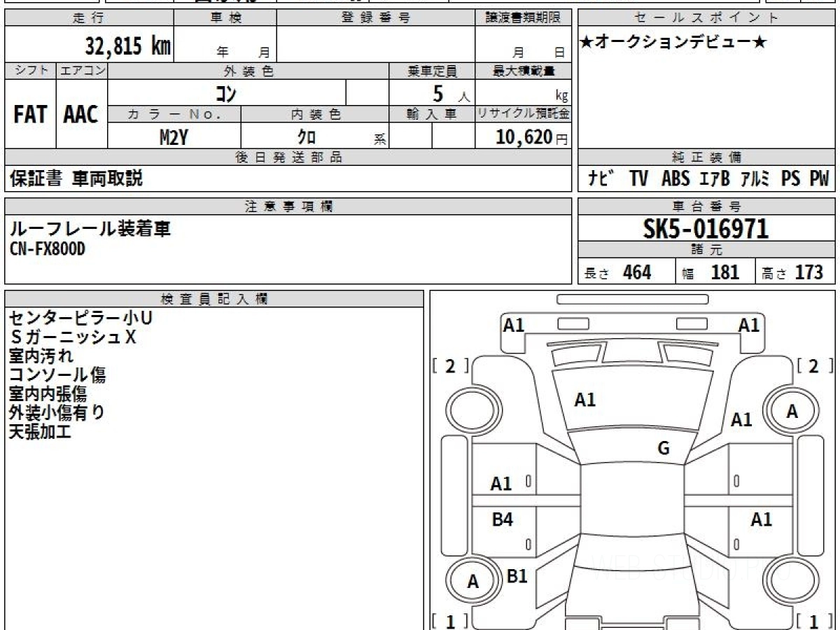Select the 注意事項欄 header

(x=288, y=206)
